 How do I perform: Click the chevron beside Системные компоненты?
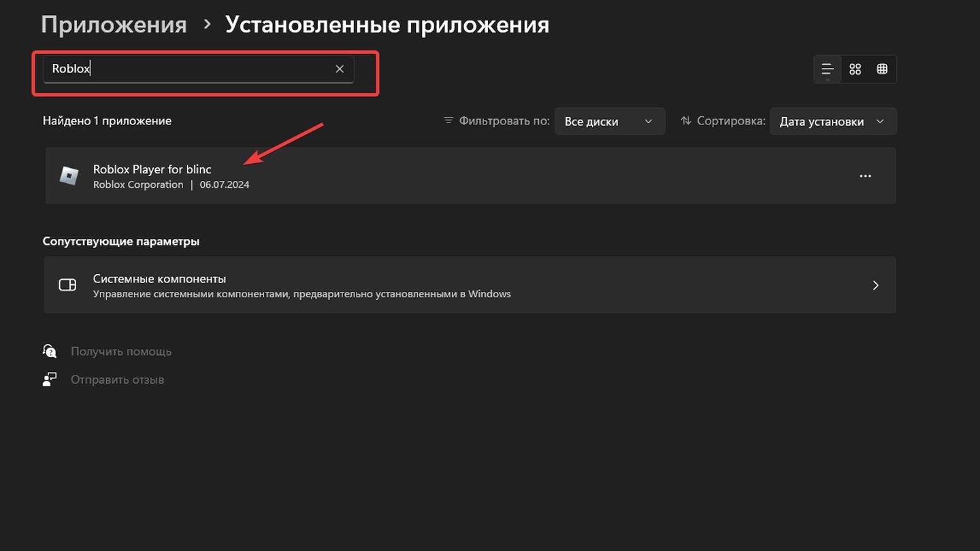click(876, 285)
